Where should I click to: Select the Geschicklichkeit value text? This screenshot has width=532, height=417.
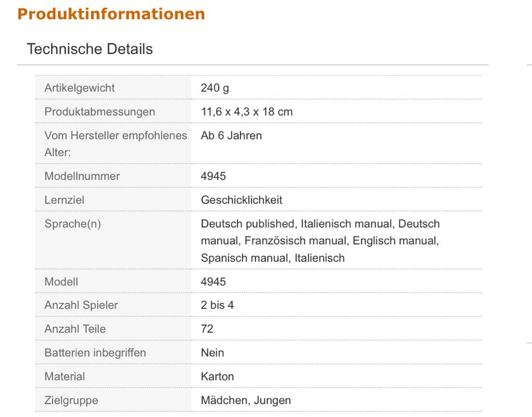[x=241, y=200]
